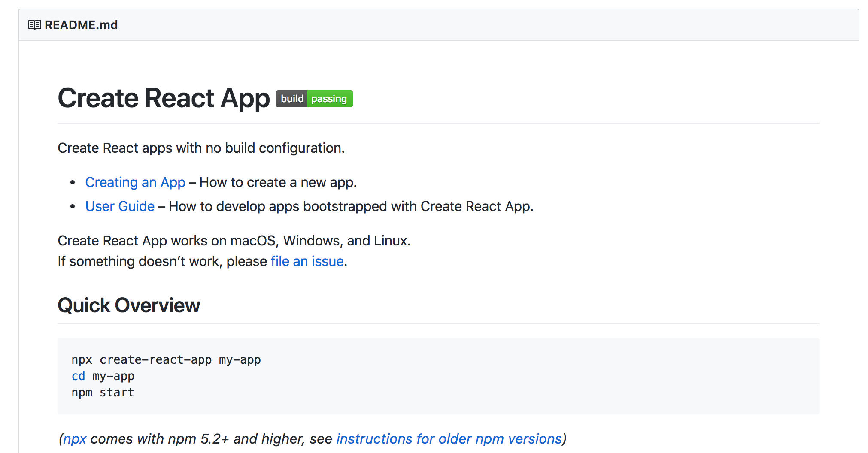Open the Creating an App link
Viewport: 868px width, 453px height.
135,182
